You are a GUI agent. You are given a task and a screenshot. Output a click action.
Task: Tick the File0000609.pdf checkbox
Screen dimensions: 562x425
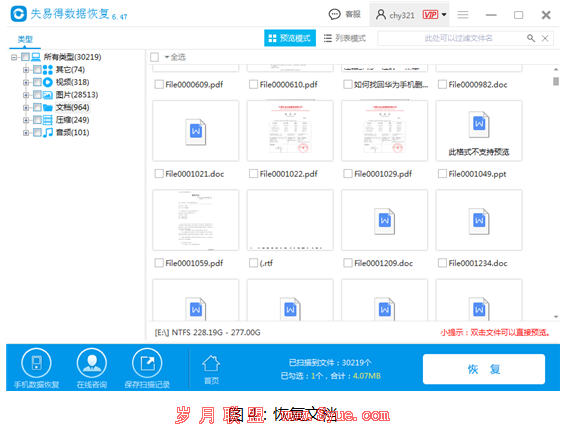159,84
